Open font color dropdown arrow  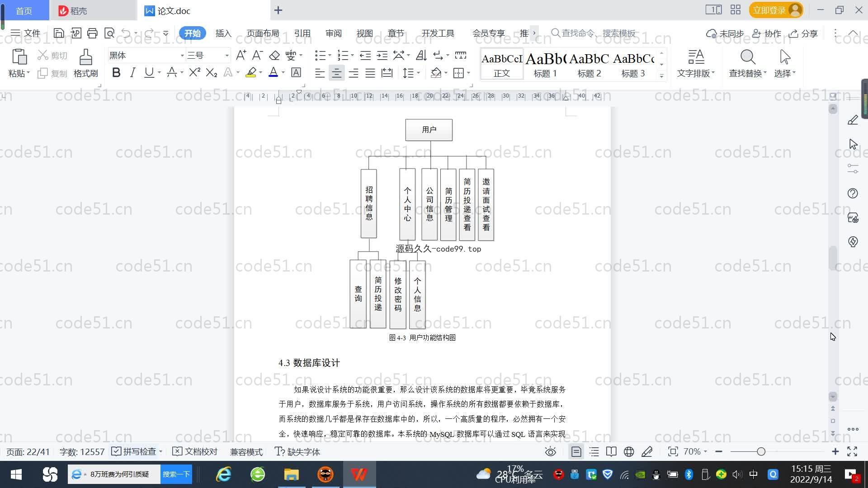tap(283, 73)
